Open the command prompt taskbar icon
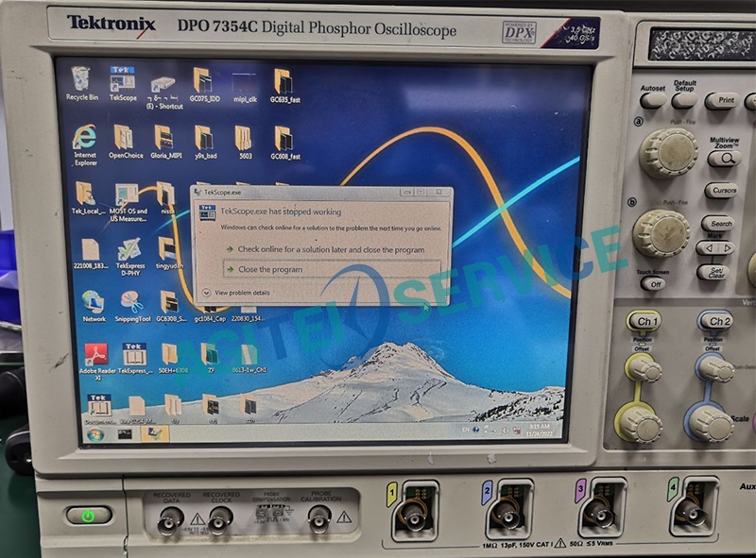 [x=125, y=435]
